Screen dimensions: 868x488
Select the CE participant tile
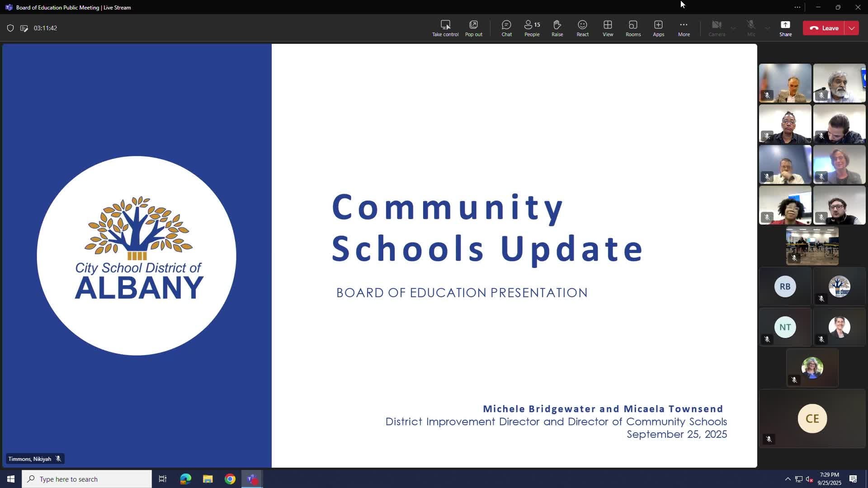[x=812, y=418]
